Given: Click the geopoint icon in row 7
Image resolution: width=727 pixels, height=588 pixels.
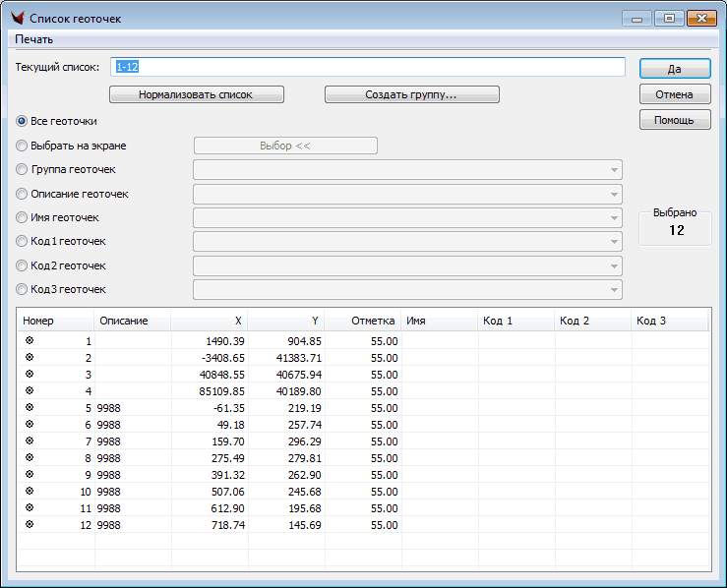Looking at the screenshot, I should coord(29,441).
